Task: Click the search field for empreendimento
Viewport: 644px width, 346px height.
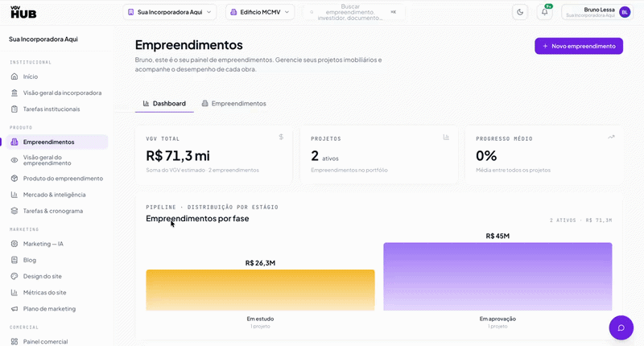Action: 353,12
